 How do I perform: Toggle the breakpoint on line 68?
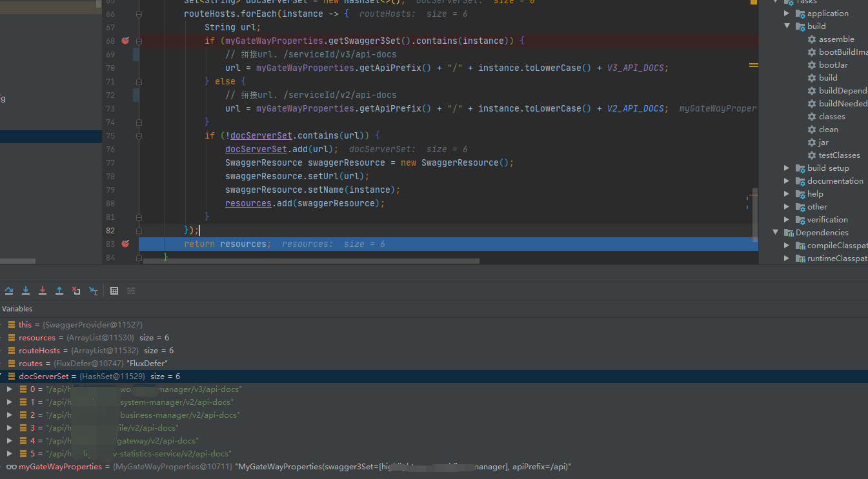(x=125, y=41)
